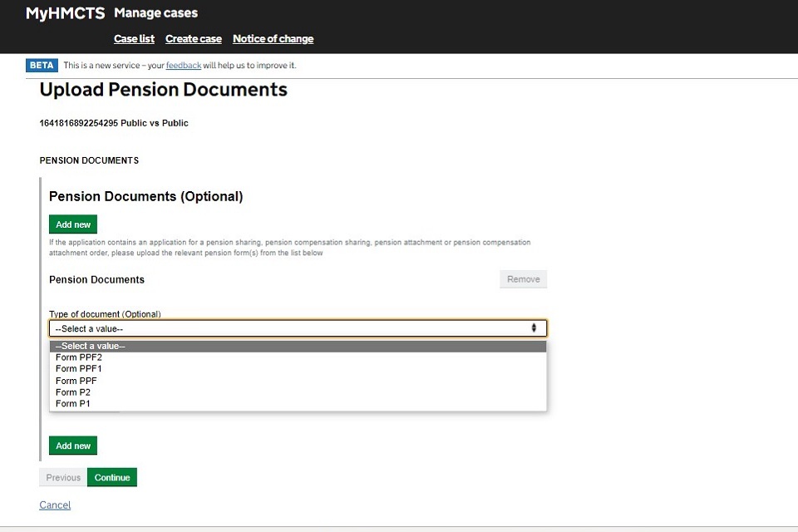Open the Create case menu item
Viewport: 798px width, 532px height.
pos(193,39)
